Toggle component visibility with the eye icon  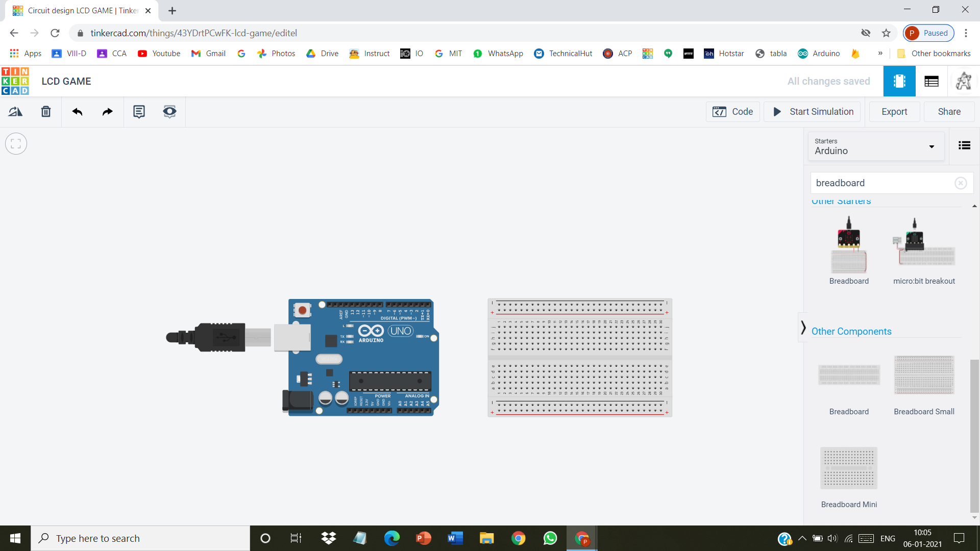tap(169, 111)
